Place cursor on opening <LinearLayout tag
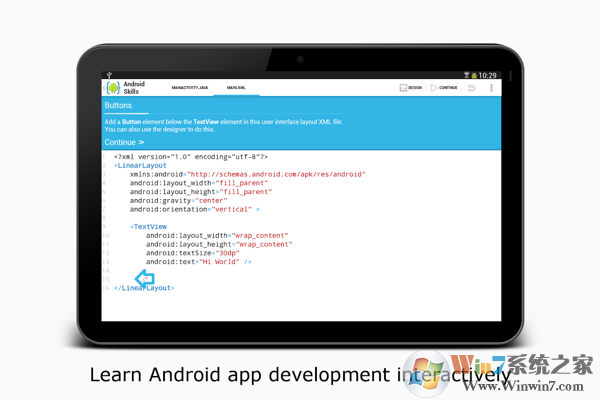 [140, 165]
